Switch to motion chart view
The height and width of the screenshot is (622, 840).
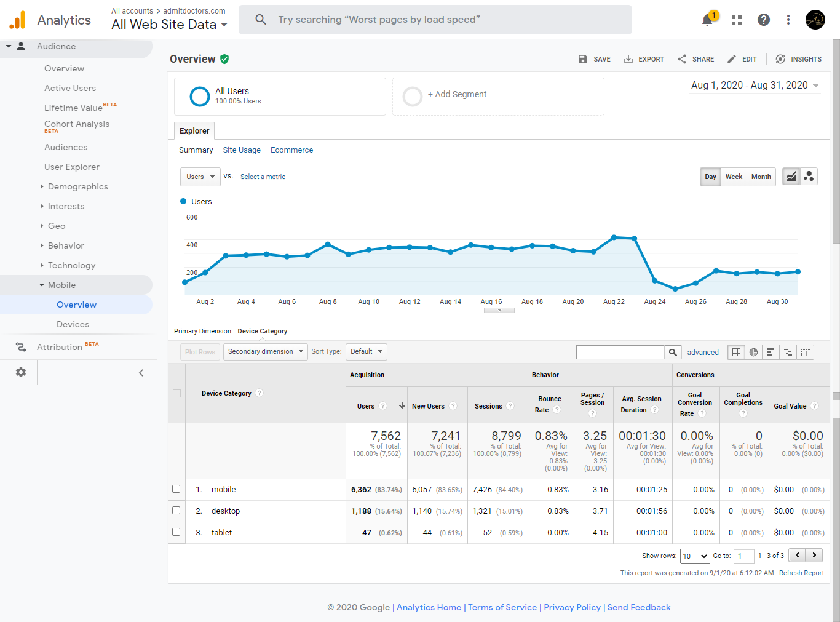click(x=809, y=177)
